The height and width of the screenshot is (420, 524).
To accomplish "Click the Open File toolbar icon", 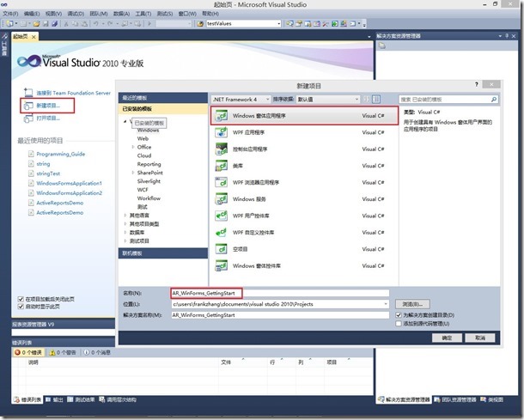I will pos(36,24).
